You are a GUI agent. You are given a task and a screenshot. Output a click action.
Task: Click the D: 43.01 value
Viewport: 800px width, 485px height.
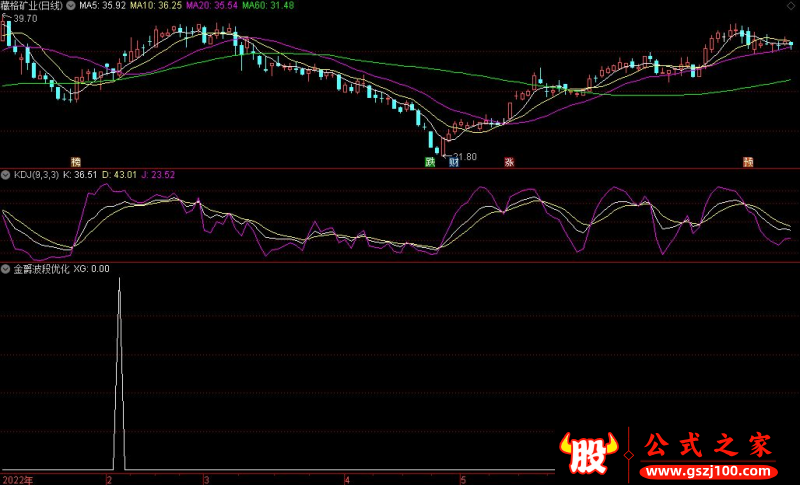click(x=119, y=175)
